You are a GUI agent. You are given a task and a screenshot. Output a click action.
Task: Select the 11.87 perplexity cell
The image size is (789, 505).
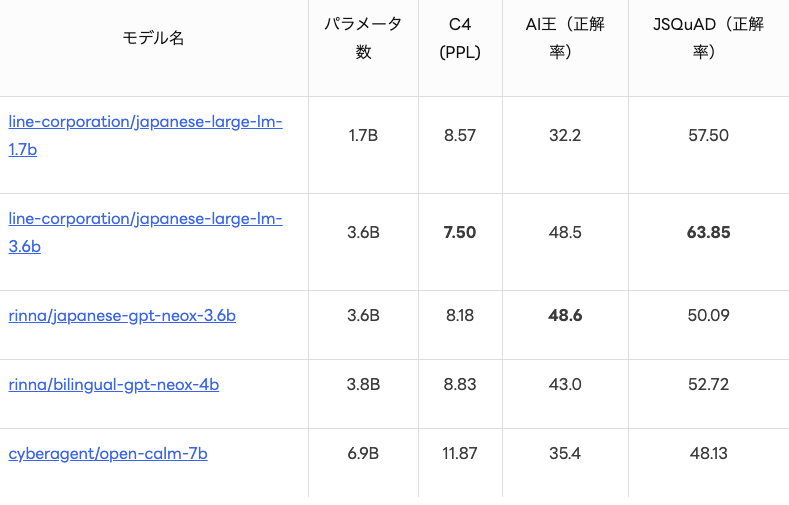tap(460, 454)
